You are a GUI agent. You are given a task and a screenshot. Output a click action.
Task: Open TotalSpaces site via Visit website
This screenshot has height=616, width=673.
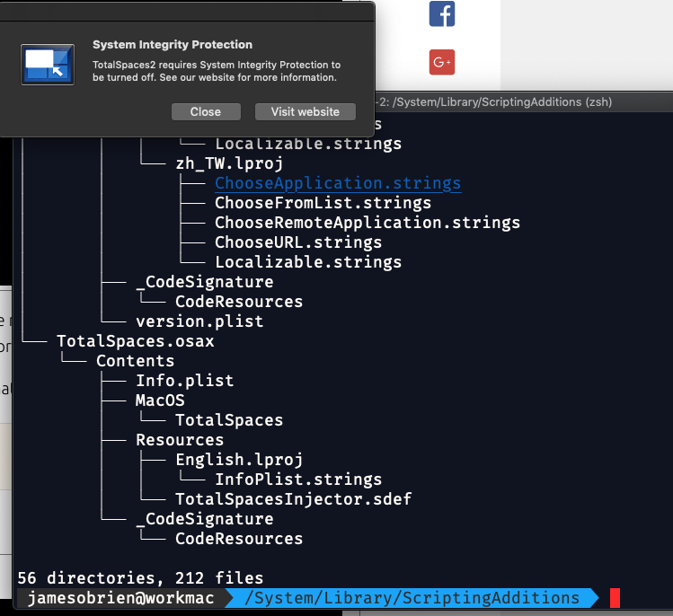[x=306, y=112]
